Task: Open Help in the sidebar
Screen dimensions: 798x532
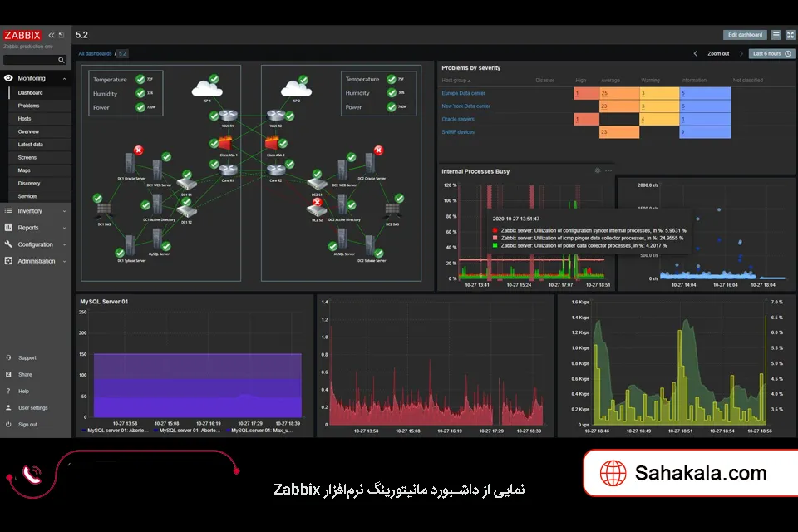Action: pyautogui.click(x=23, y=392)
